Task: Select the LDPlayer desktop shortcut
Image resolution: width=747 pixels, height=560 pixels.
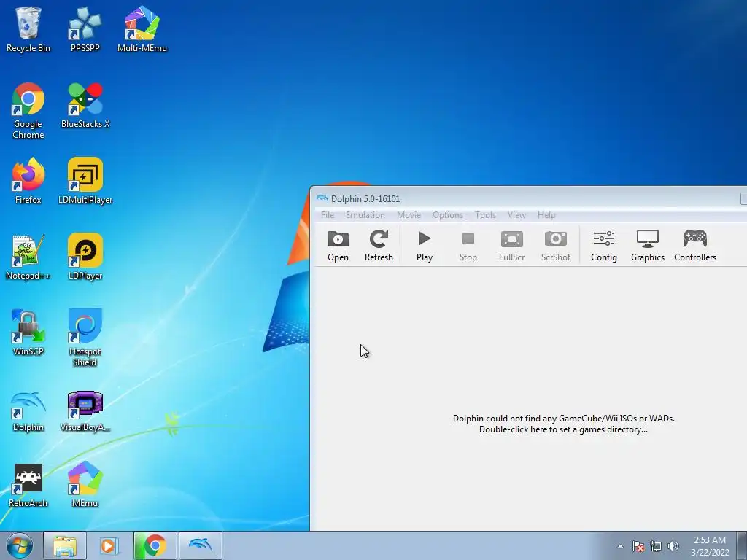Action: point(85,257)
